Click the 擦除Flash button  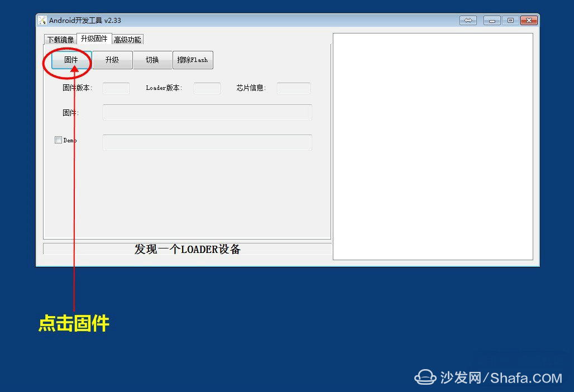point(193,60)
